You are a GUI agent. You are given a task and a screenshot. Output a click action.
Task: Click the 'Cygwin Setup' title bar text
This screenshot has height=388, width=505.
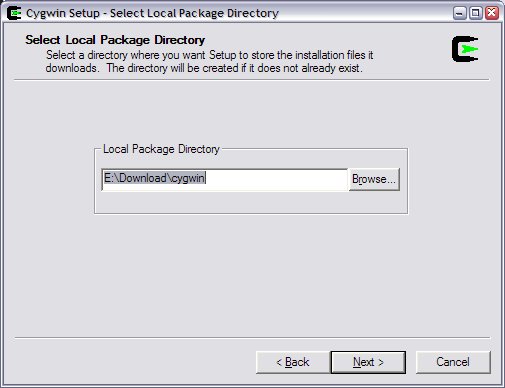click(x=63, y=13)
